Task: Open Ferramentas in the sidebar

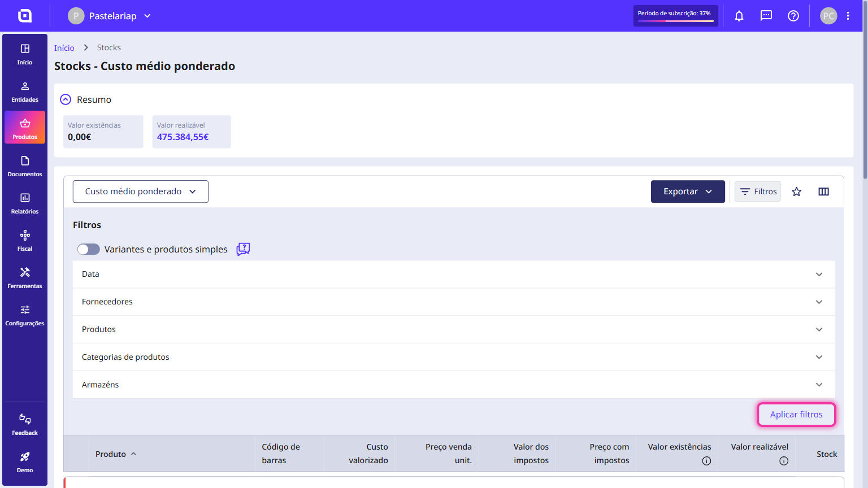Action: coord(25,278)
